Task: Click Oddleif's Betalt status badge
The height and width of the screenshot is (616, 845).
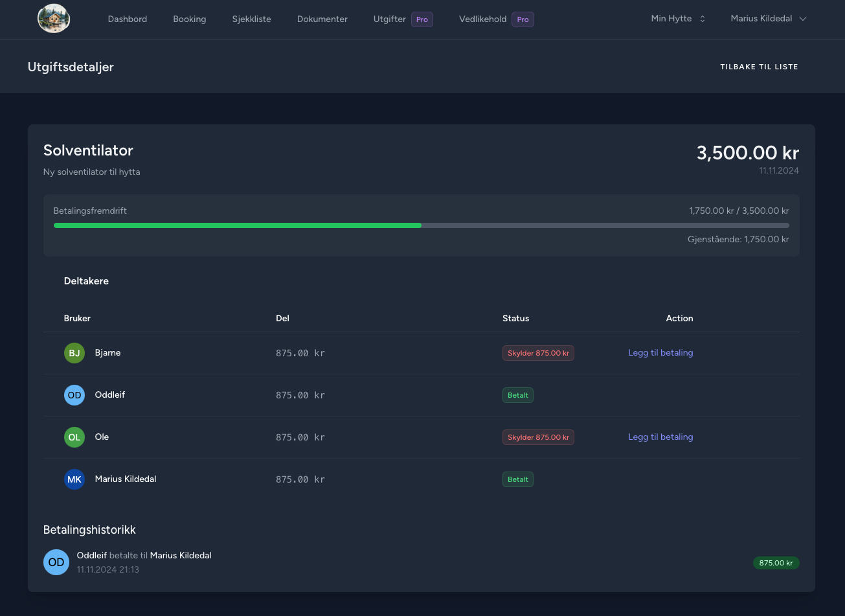Action: 518,395
